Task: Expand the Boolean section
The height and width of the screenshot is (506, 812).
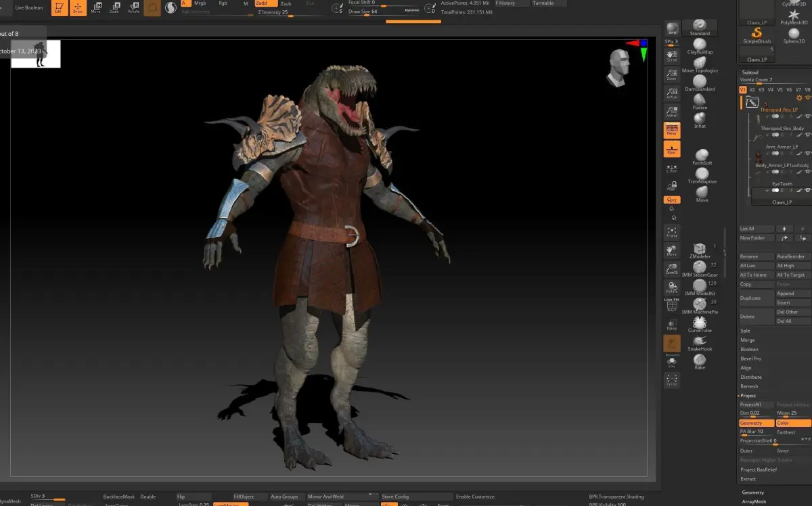Action: (749, 349)
